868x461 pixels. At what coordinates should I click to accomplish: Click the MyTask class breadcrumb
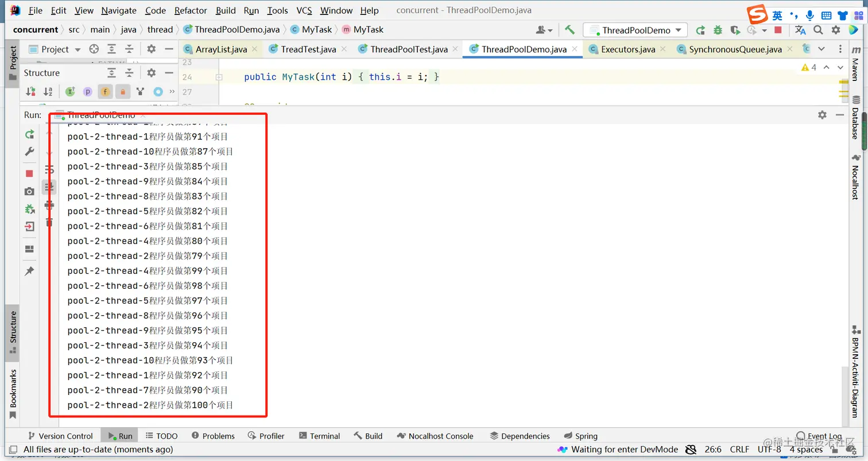coord(311,30)
